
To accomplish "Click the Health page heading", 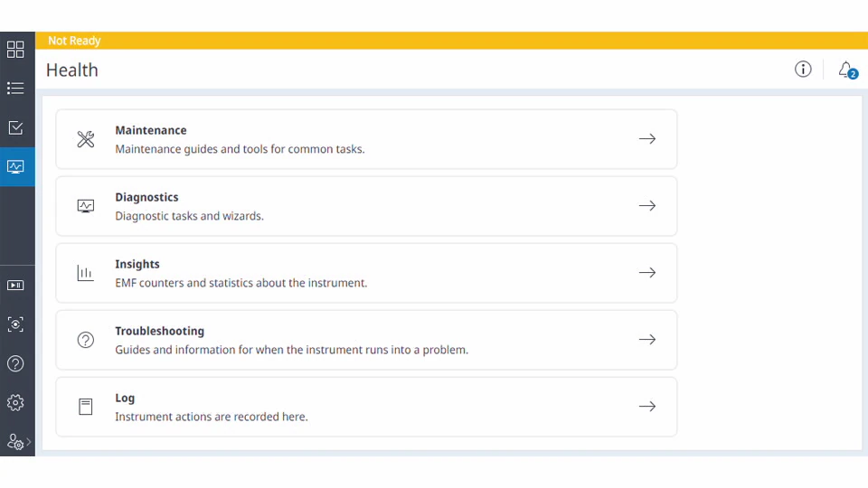I will (x=72, y=70).
